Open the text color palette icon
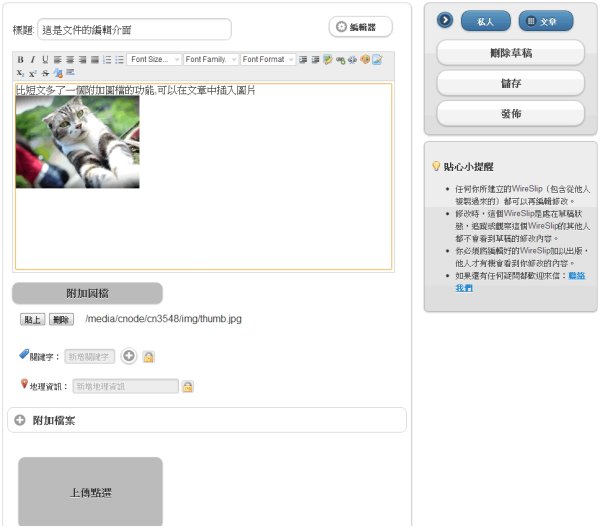This screenshot has width=600, height=531. 365,60
